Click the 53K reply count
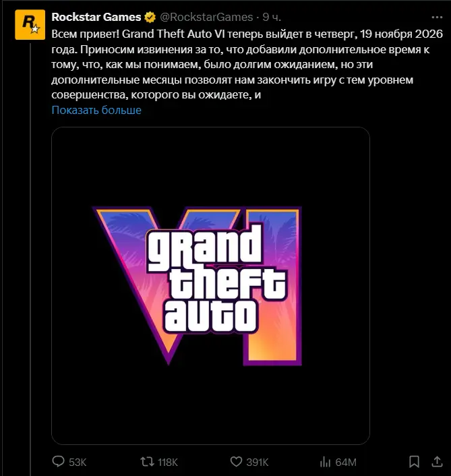The image size is (451, 476). (78, 462)
